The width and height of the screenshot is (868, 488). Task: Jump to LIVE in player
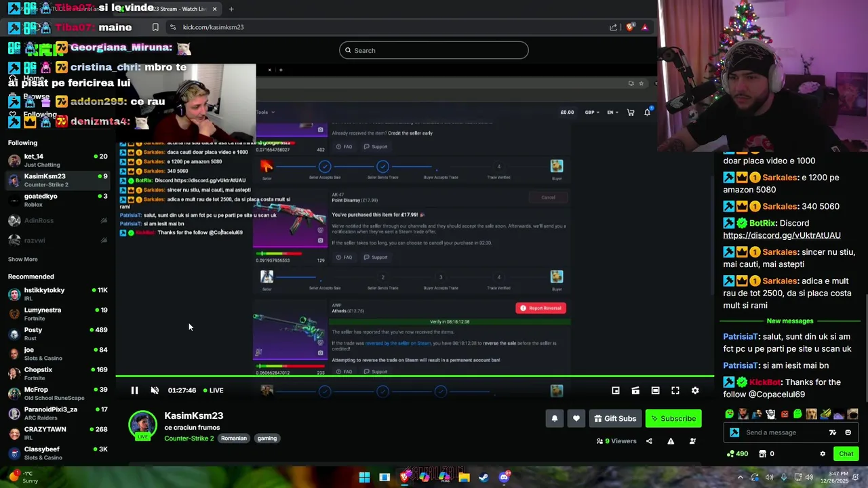tap(214, 390)
